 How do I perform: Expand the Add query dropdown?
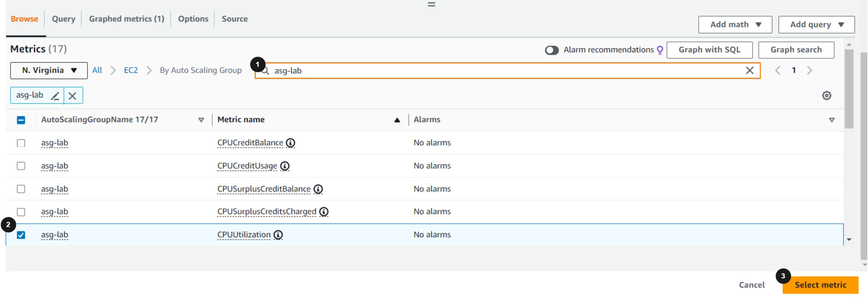tap(816, 25)
